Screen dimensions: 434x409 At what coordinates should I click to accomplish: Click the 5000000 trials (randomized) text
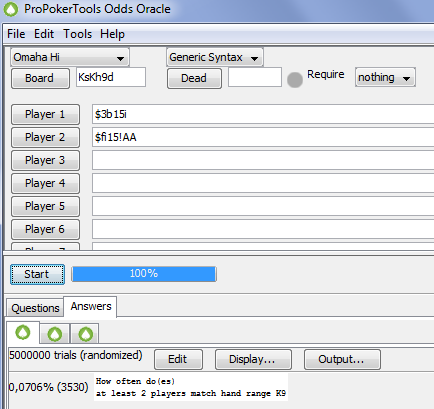[76, 355]
